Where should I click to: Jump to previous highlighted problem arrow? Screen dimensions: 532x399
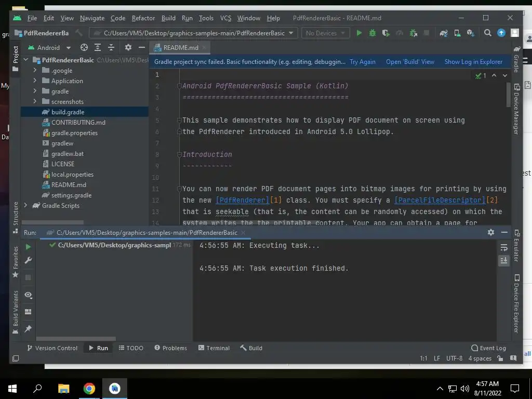click(x=494, y=75)
